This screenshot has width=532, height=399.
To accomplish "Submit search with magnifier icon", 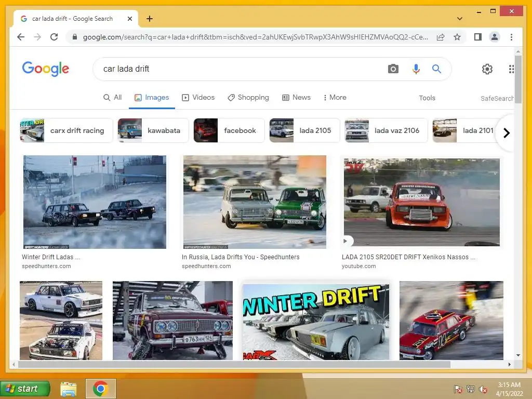I will pos(436,69).
